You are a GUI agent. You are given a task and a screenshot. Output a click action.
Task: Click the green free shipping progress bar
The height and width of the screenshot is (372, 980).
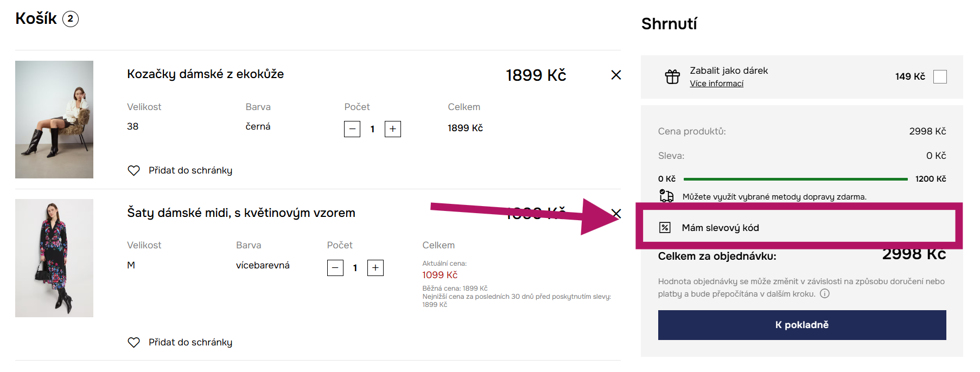pos(795,179)
